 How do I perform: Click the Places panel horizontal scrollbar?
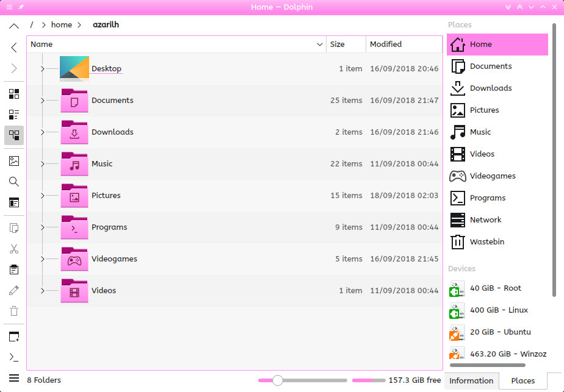click(487, 365)
